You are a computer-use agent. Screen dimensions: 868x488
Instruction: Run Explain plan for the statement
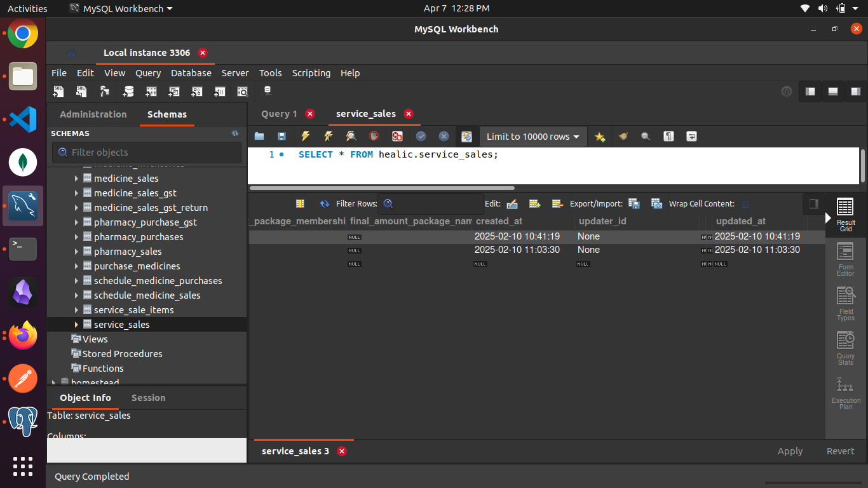point(351,136)
